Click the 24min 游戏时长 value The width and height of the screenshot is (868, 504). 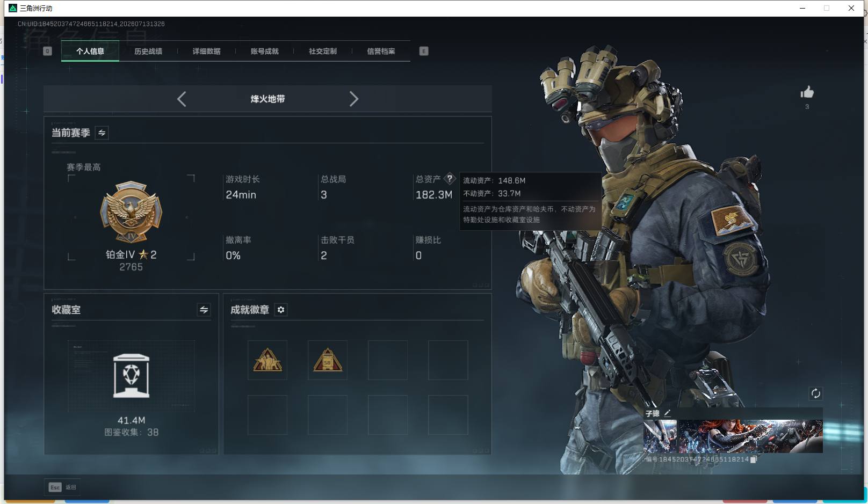pyautogui.click(x=241, y=195)
